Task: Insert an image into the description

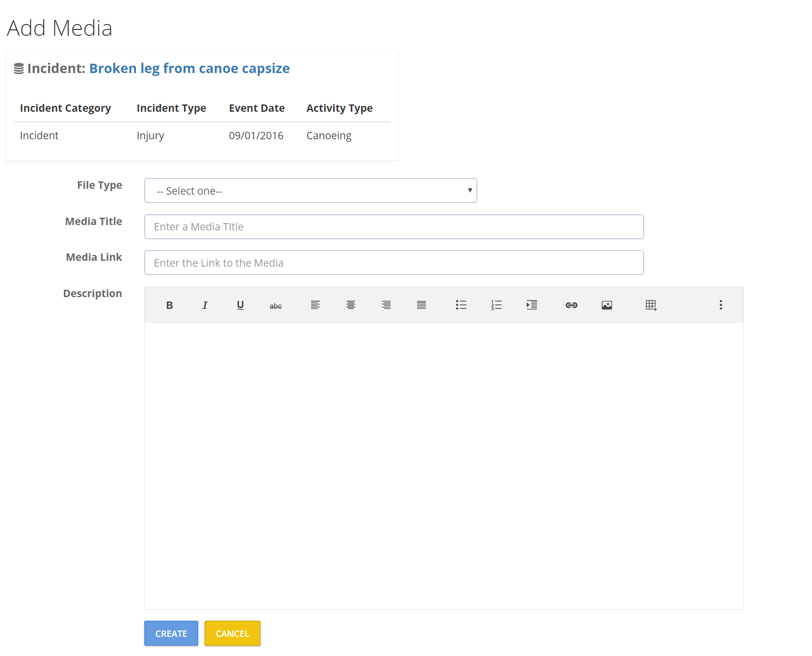Action: 607,305
